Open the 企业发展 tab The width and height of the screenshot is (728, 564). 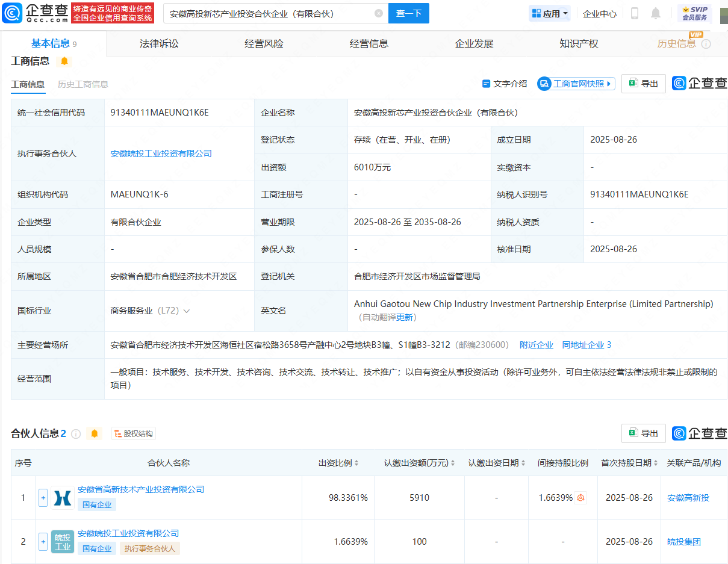tap(474, 43)
